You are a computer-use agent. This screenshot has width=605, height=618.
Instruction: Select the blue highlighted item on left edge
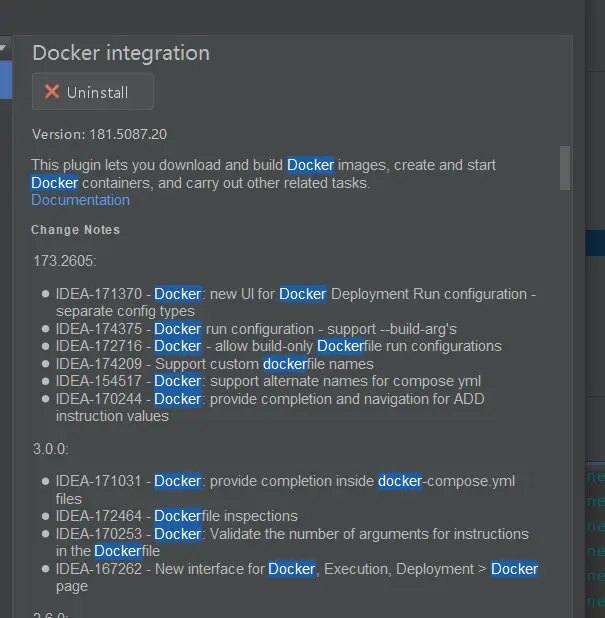pos(6,80)
